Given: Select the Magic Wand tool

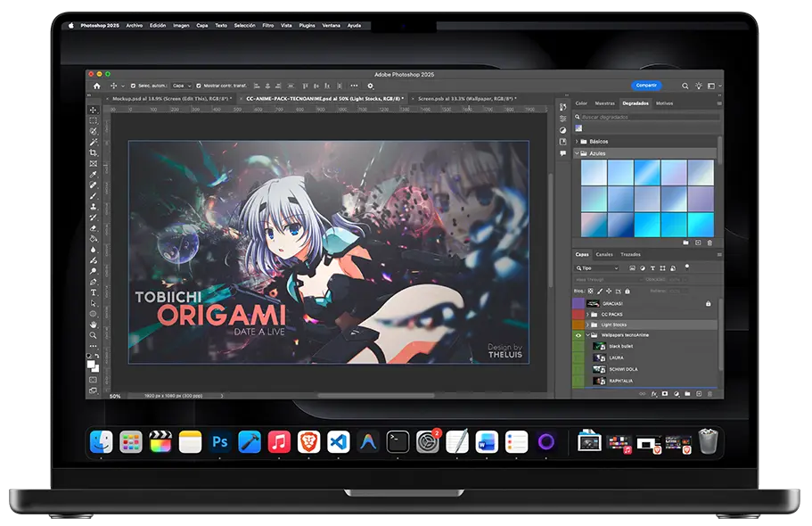Looking at the screenshot, I should [x=94, y=142].
